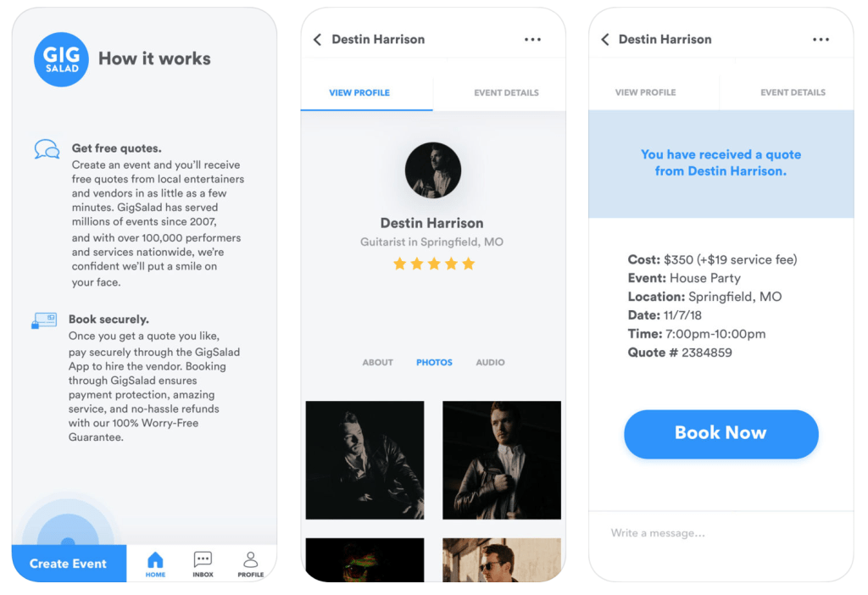Open the photo of the man adjusting his jacket
The width and height of the screenshot is (868, 595).
click(502, 460)
